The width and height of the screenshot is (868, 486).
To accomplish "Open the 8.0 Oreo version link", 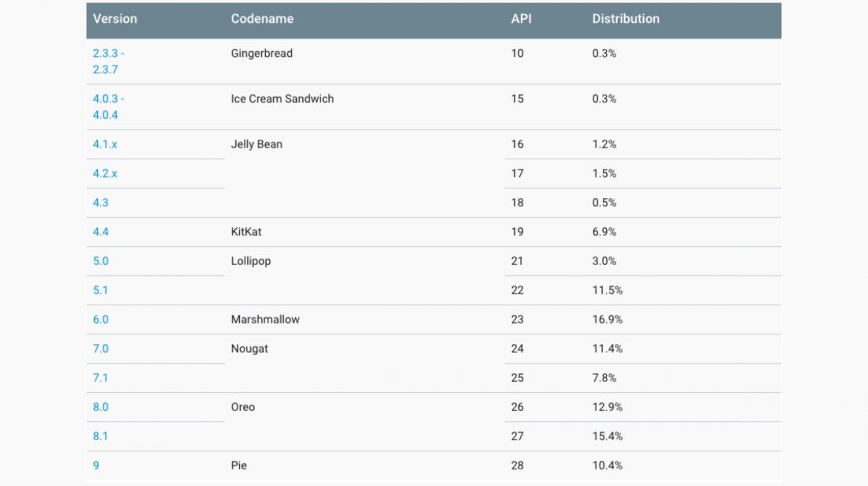I will pos(101,407).
